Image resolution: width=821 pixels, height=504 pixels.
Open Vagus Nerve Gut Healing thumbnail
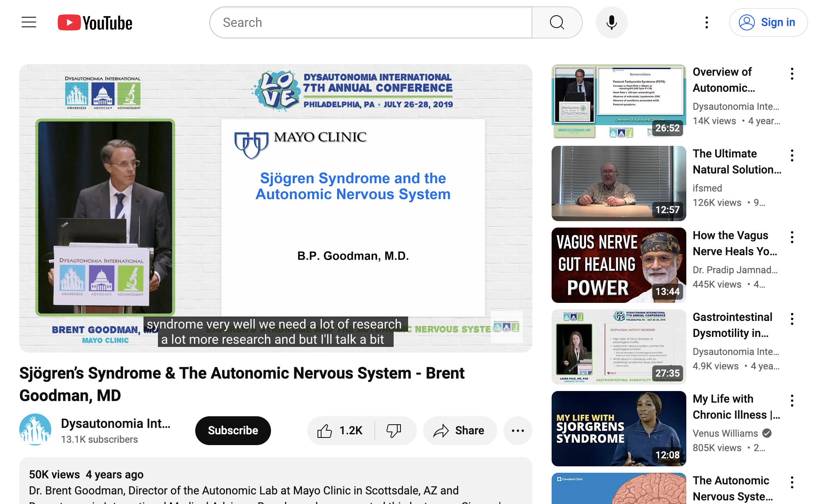[619, 265]
